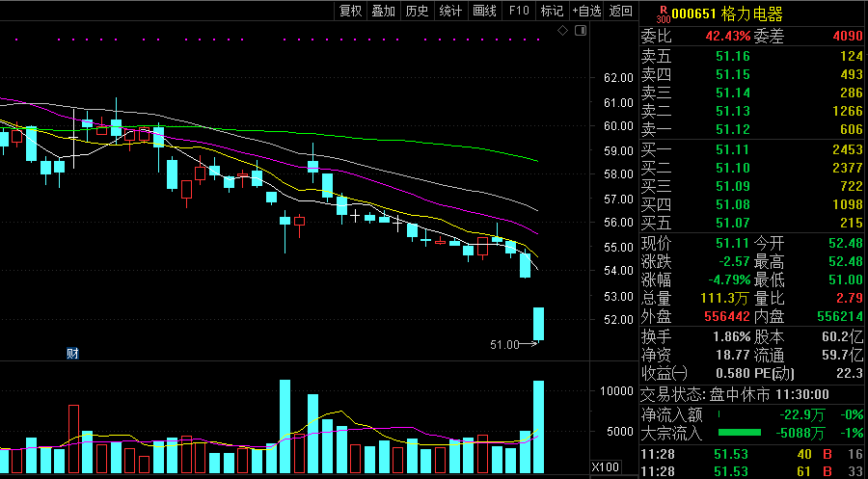Viewport: 868px width, 479px height.
Task: Click the 10000 volume axis label
Action: pos(616,390)
